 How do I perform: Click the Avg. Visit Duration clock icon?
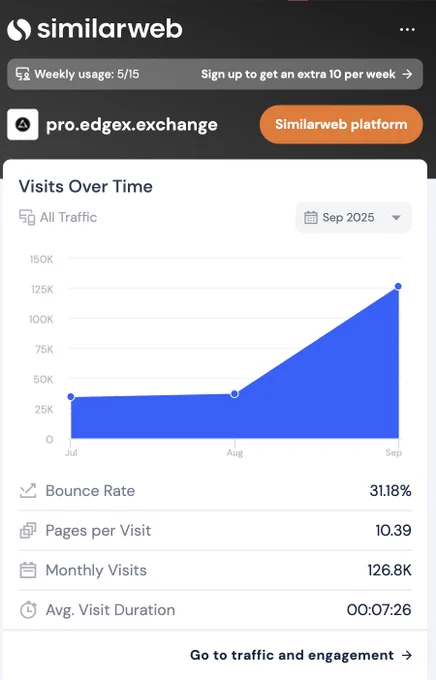click(x=28, y=610)
